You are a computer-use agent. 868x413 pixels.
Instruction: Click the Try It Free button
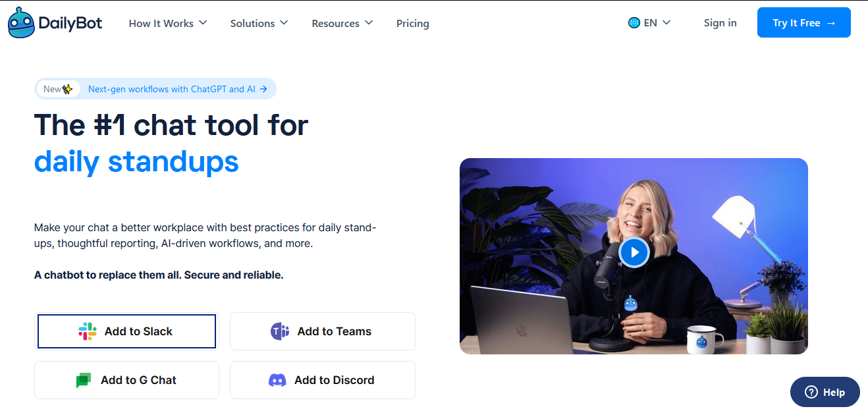[x=804, y=22]
